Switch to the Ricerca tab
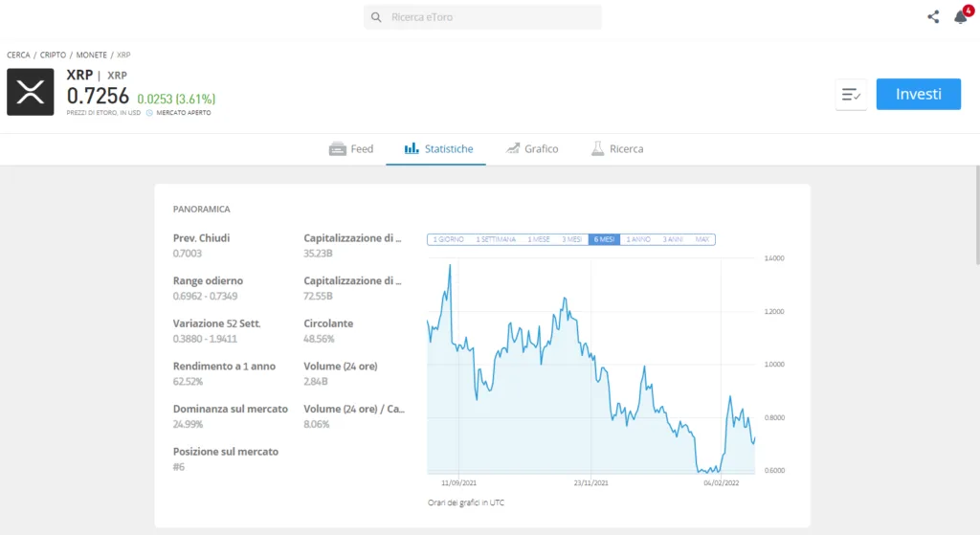The height and width of the screenshot is (535, 980). point(617,148)
